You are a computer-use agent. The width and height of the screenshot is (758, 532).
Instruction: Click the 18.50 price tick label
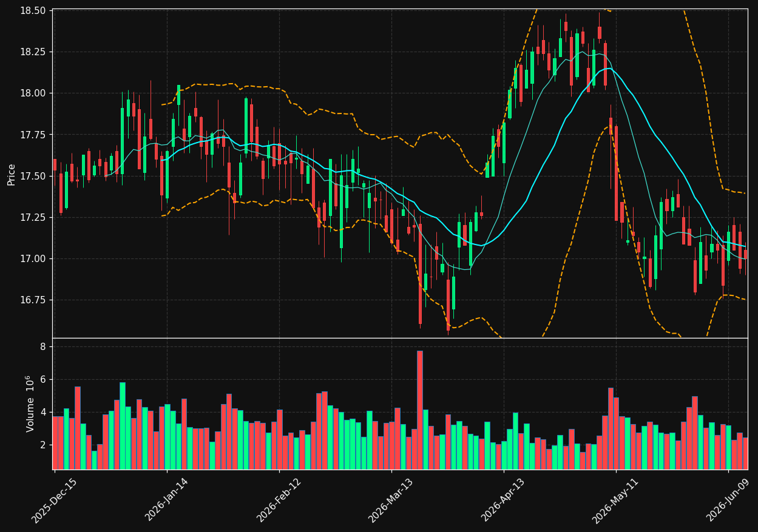pyautogui.click(x=33, y=11)
